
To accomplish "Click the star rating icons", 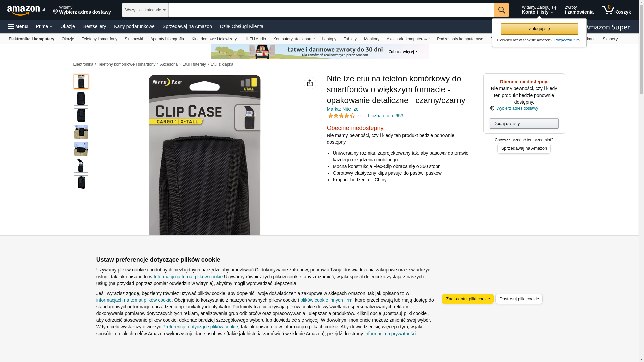I will pyautogui.click(x=341, y=116).
